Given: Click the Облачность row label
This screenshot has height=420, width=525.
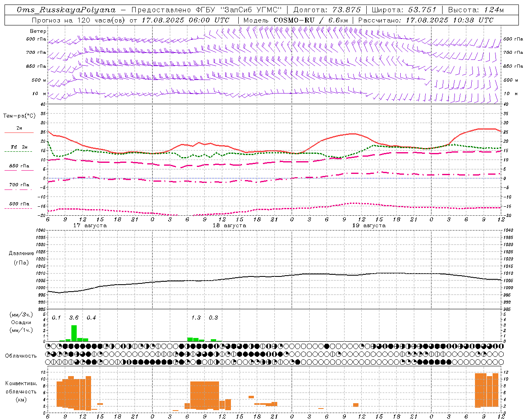Looking at the screenshot, I should [x=21, y=356].
